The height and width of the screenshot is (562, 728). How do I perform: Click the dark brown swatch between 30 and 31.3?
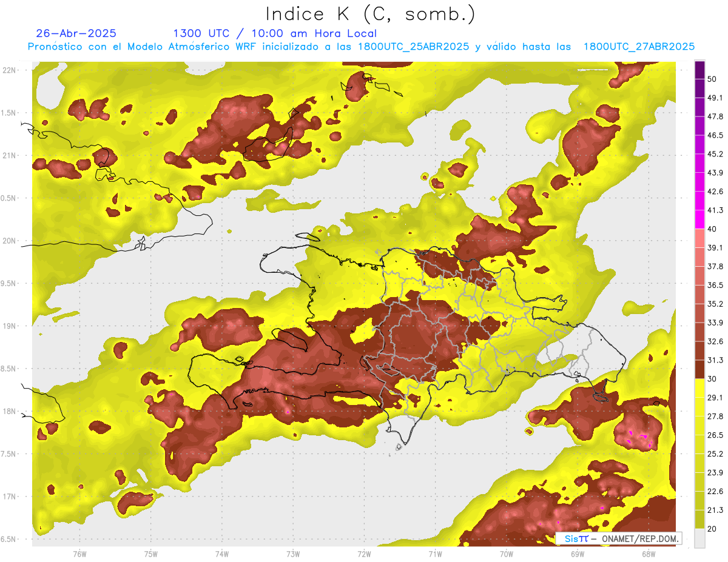pos(699,369)
